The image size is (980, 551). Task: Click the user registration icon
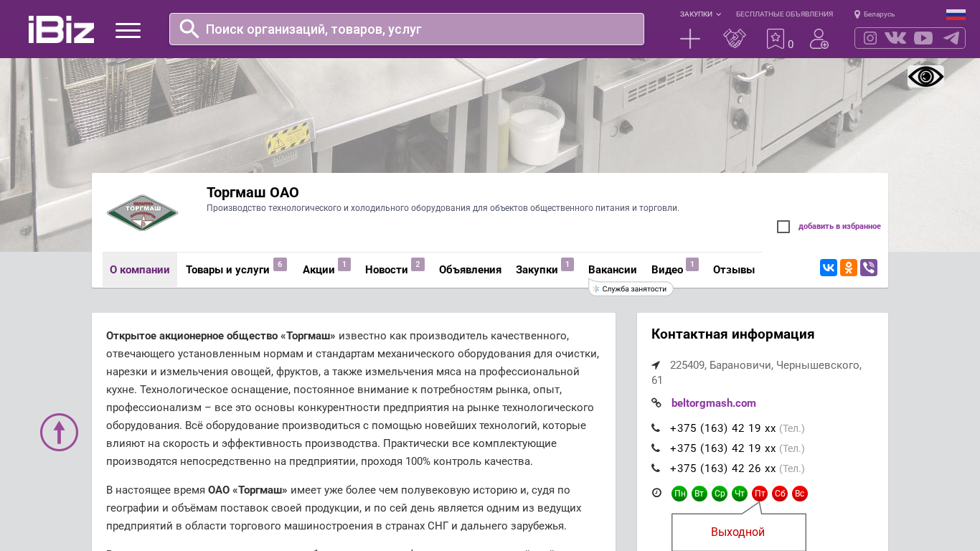click(819, 39)
